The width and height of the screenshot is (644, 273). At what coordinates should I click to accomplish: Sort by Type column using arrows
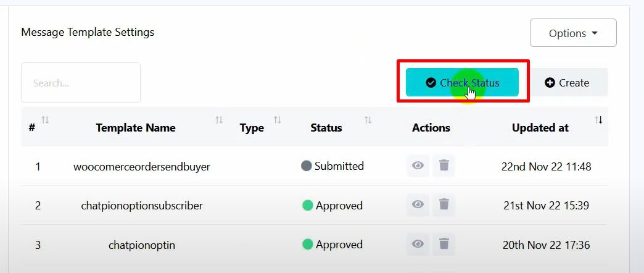click(278, 120)
